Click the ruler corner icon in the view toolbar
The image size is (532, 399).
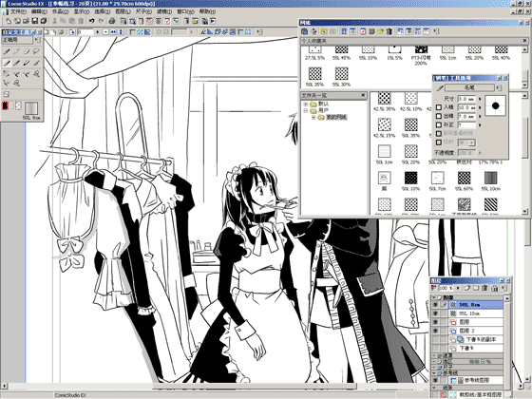132,32
